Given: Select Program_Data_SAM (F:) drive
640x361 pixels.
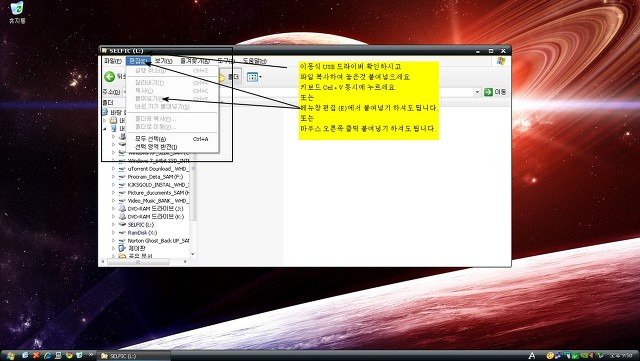Looking at the screenshot, I should (155, 177).
